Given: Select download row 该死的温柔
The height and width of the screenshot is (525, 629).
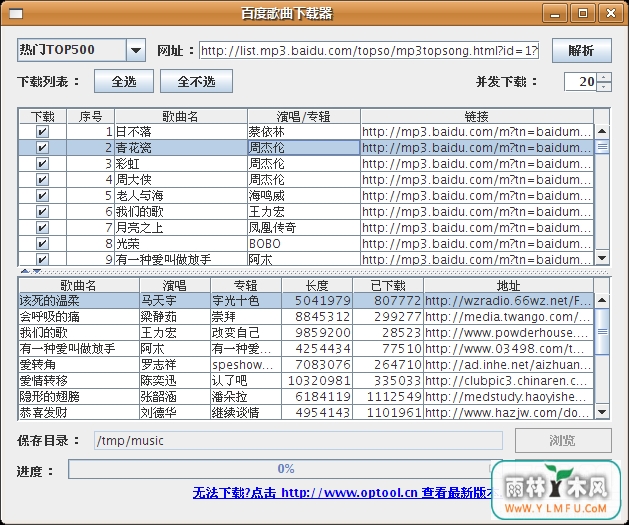Looking at the screenshot, I should click(x=306, y=300).
